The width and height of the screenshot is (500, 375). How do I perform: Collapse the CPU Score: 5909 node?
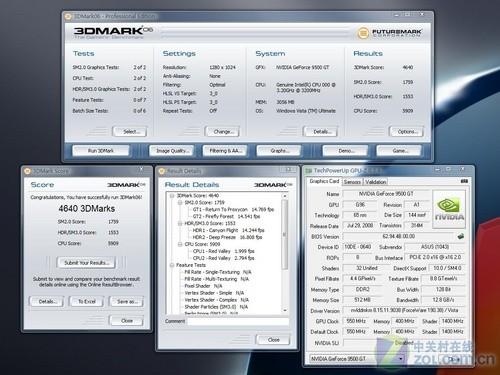click(180, 244)
